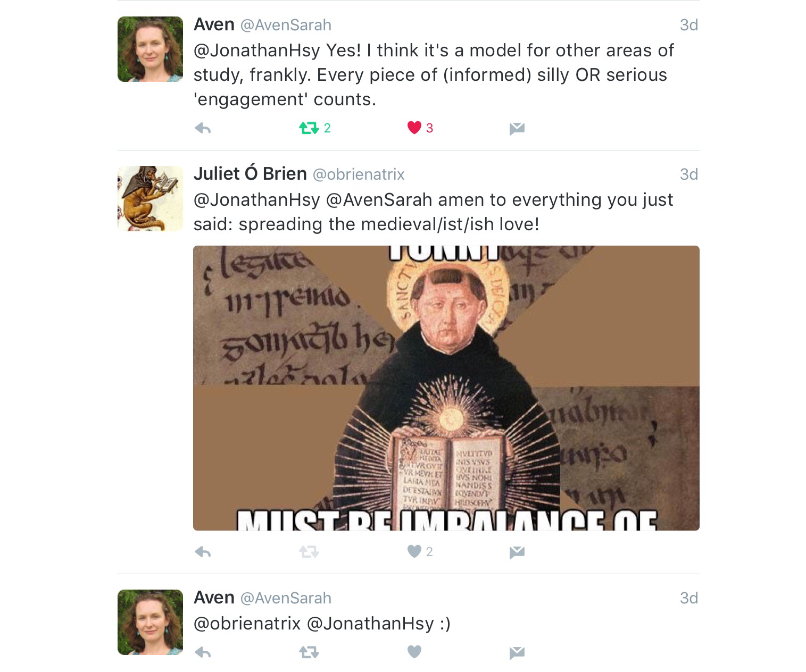This screenshot has width=806, height=672.
Task: Share Juliet's tweet via message envelope icon
Action: 517,552
